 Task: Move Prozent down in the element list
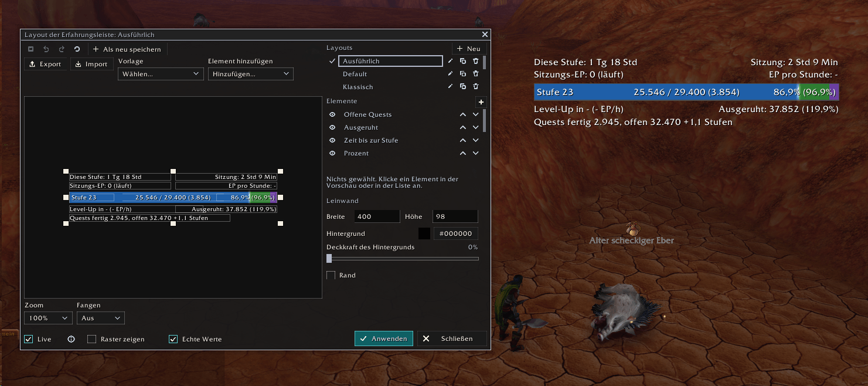pyautogui.click(x=475, y=153)
